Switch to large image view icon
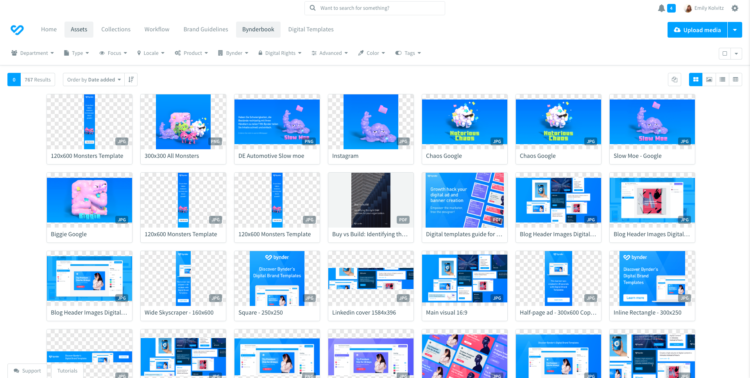 click(709, 79)
